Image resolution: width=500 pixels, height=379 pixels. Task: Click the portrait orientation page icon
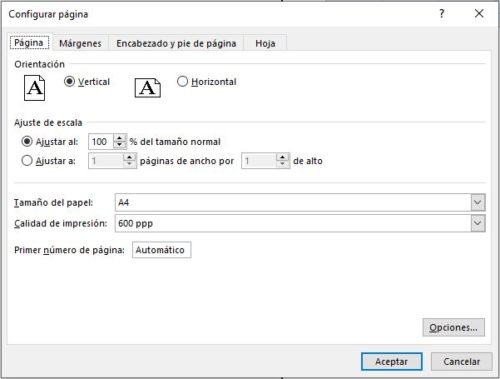tap(34, 88)
